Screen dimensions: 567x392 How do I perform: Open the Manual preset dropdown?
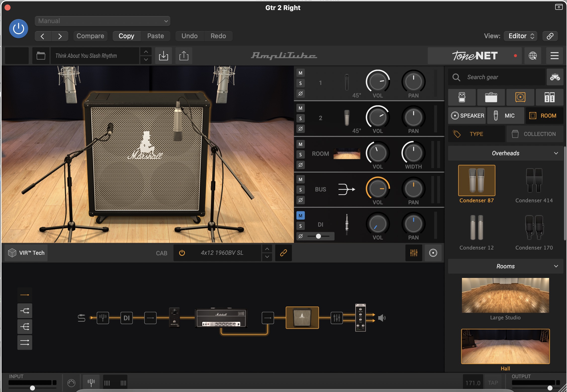pyautogui.click(x=103, y=21)
